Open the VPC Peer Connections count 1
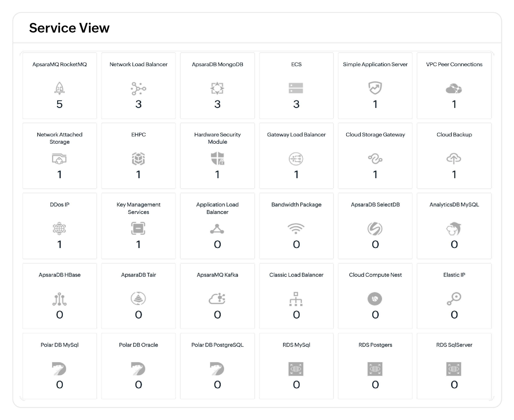Viewport: 514px width, 420px height. [454, 104]
